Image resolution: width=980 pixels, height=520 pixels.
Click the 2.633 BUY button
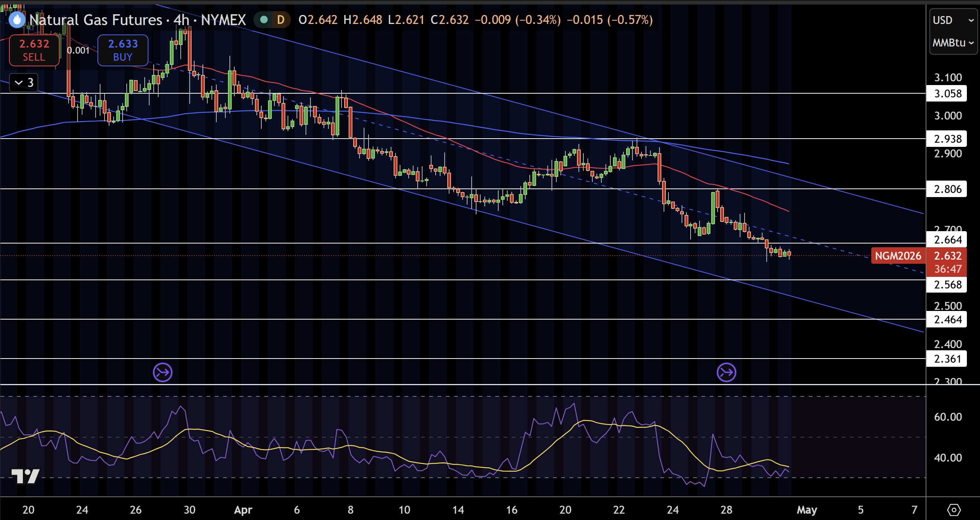click(x=123, y=50)
